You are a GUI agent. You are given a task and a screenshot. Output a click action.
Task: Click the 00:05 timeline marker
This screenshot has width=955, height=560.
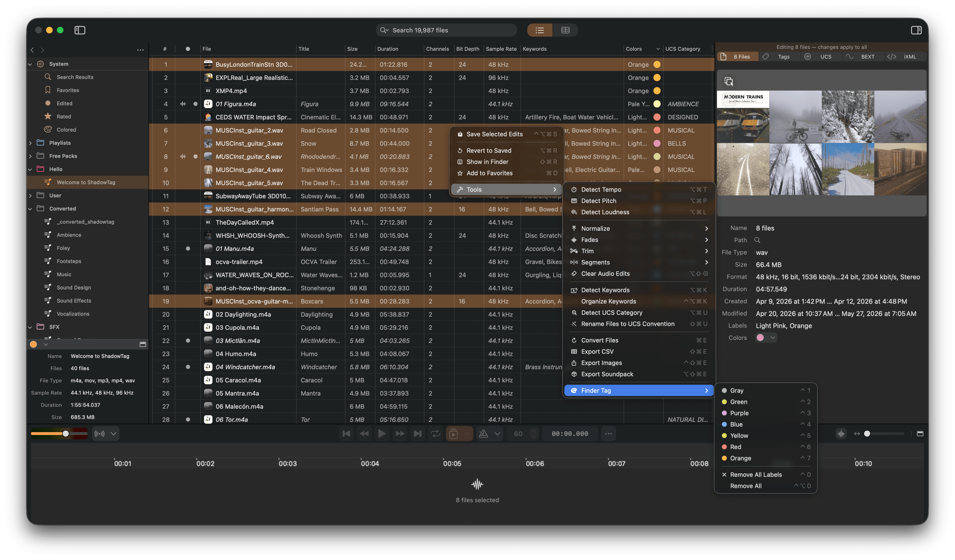click(x=452, y=463)
